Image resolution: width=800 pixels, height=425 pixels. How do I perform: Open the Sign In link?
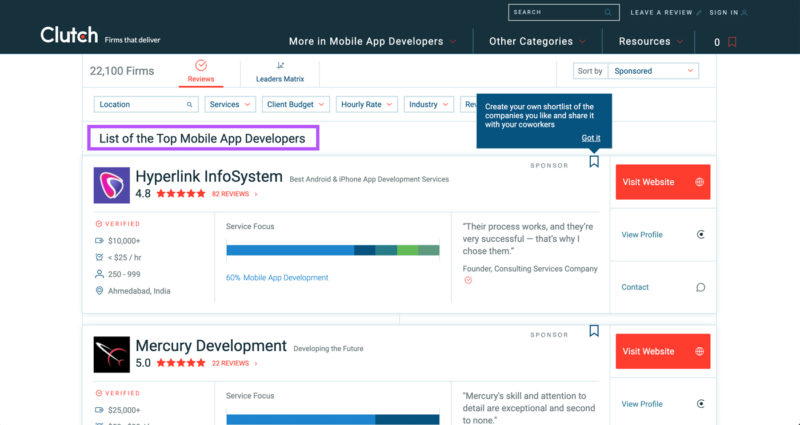click(x=728, y=12)
